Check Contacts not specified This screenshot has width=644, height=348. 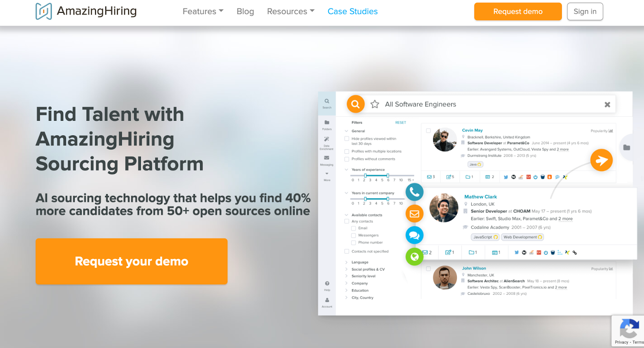pyautogui.click(x=347, y=251)
